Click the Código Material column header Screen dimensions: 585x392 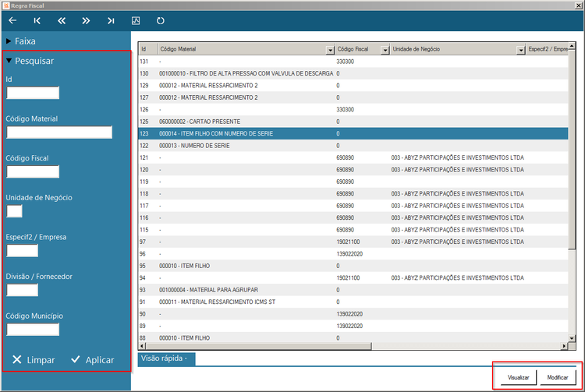[242, 49]
